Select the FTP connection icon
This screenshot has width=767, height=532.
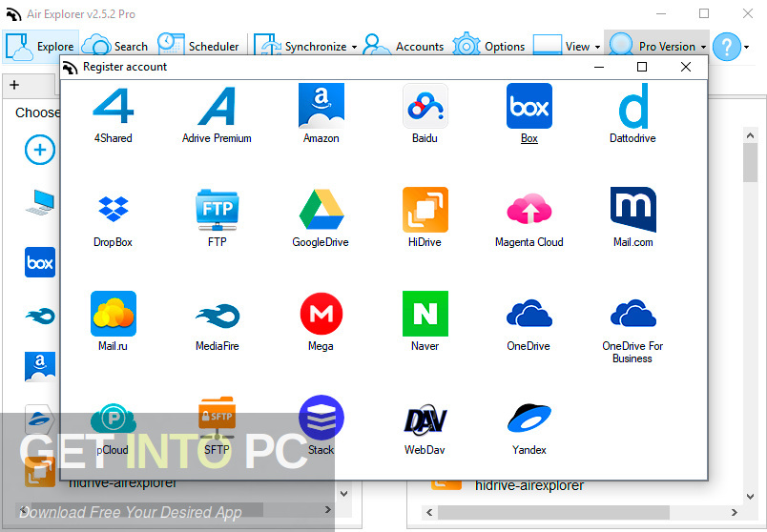pos(217,218)
